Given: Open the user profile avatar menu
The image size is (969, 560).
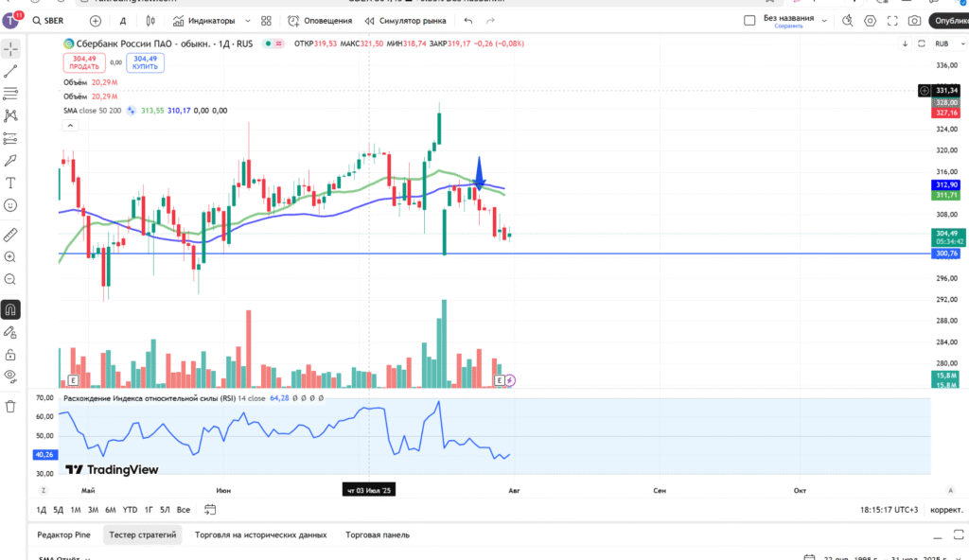Looking at the screenshot, I should (10, 21).
